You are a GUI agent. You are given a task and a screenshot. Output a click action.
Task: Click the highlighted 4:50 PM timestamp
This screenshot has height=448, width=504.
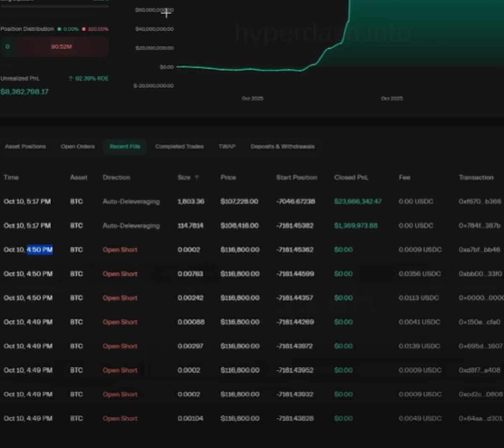point(40,250)
